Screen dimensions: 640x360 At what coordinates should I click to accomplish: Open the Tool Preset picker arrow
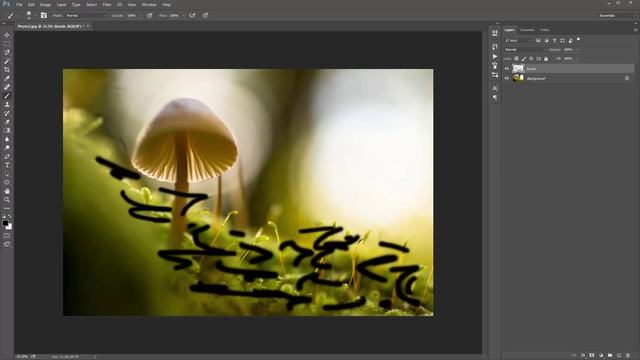[x=17, y=16]
